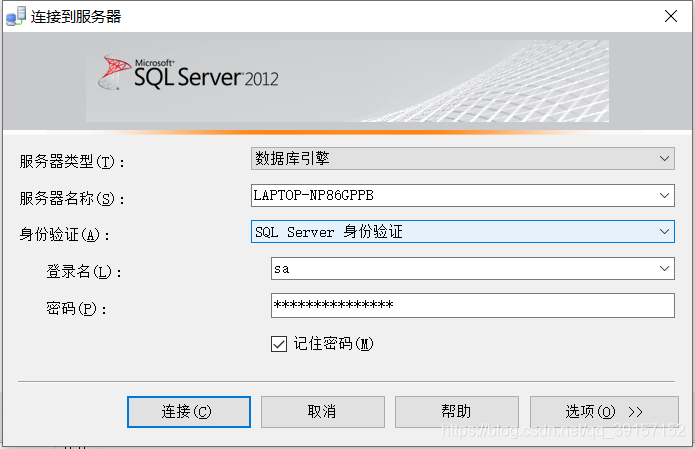Click the Connect (连接) button
Viewport: 695px width, 449px height.
pyautogui.click(x=189, y=412)
